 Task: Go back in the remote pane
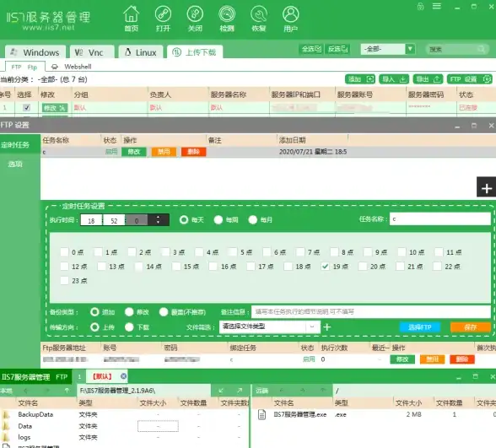[x=281, y=391]
